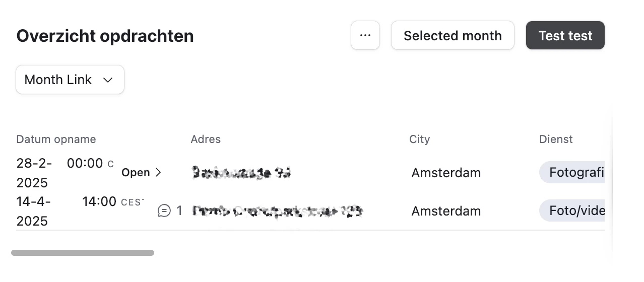This screenshot has width=644, height=282.
Task: Expand the Month Link dropdown
Action: click(70, 80)
